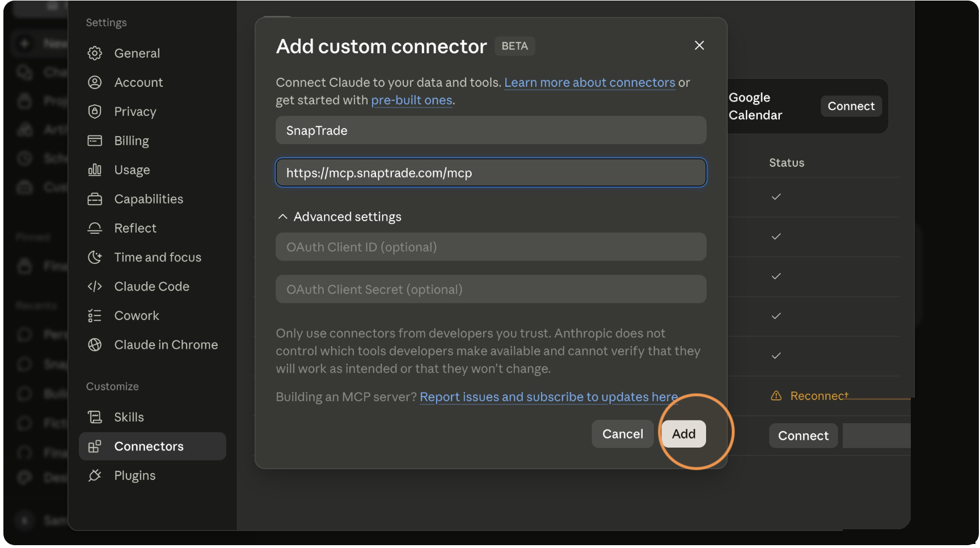Click the Customize section heading
980x548 pixels.
click(112, 386)
